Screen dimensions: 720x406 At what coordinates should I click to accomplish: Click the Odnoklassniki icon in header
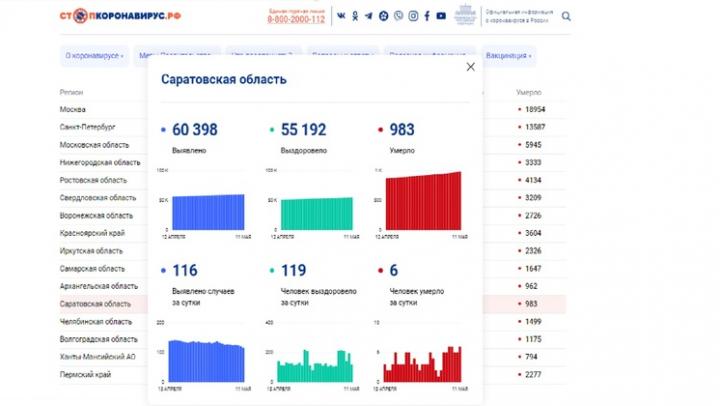point(356,16)
